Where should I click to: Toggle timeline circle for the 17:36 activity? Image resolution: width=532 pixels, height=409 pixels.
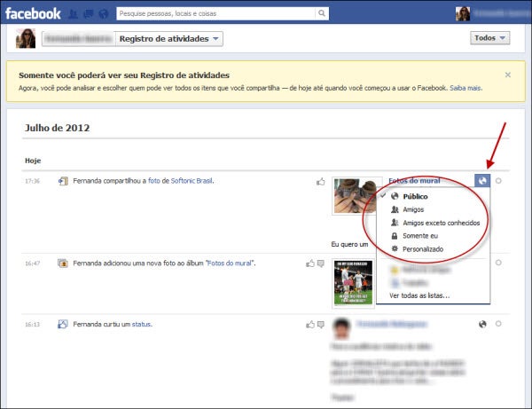(499, 182)
